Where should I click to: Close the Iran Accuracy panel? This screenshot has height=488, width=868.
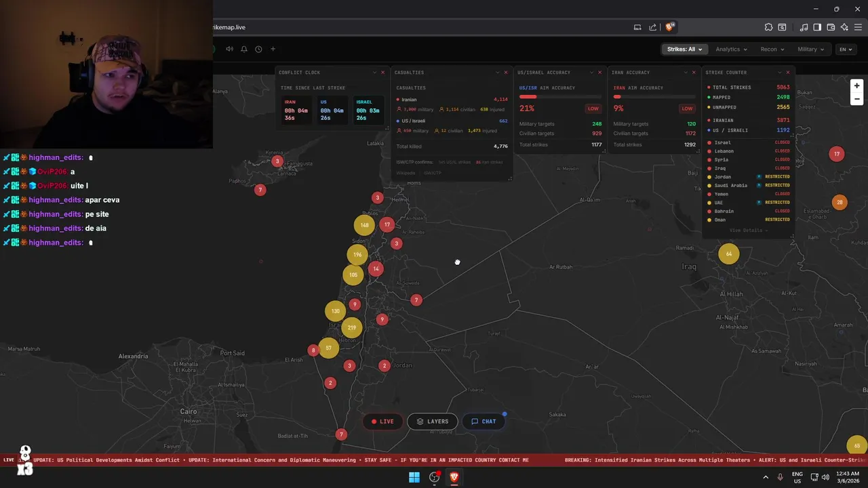pyautogui.click(x=693, y=73)
